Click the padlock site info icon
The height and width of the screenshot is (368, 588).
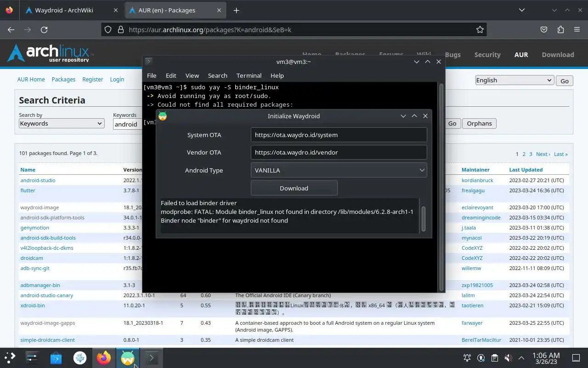(121, 29)
